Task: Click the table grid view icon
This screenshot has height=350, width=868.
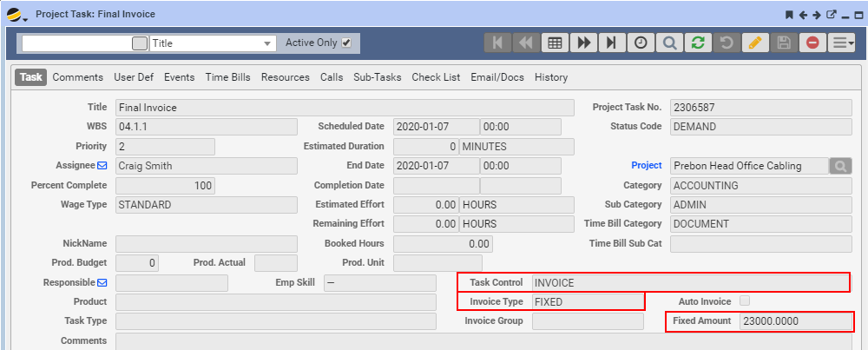Action: click(555, 43)
